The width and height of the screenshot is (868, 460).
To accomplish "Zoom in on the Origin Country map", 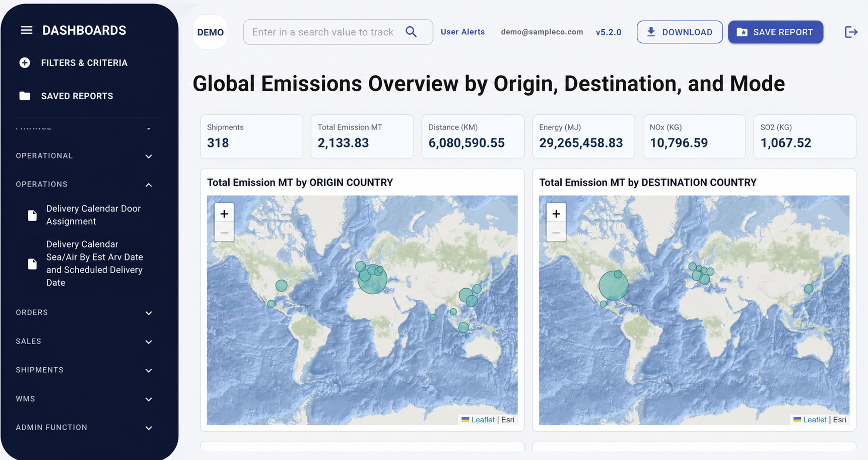I will [224, 214].
